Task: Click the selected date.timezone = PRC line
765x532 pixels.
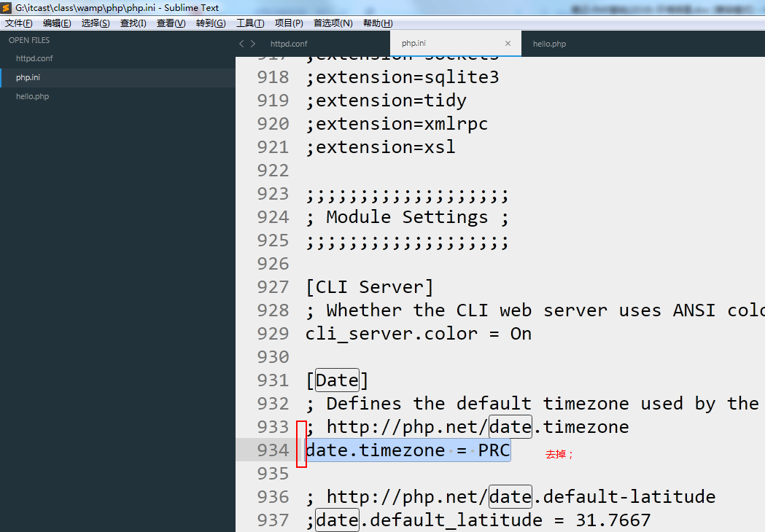Action: pos(408,450)
